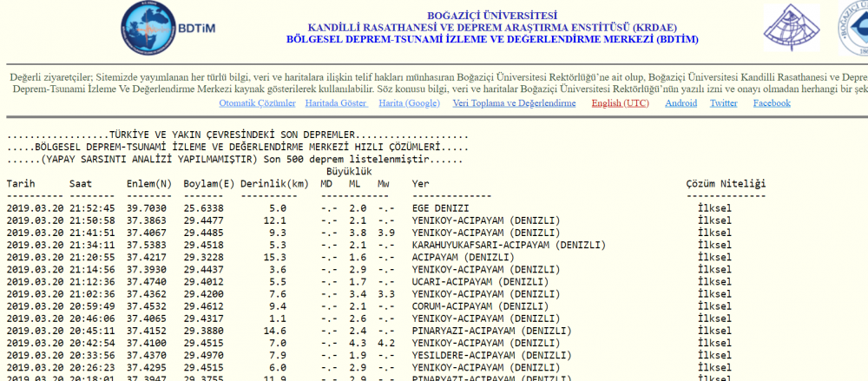Click latitude value 37.5383
The image size is (868, 381).
pos(146,245)
